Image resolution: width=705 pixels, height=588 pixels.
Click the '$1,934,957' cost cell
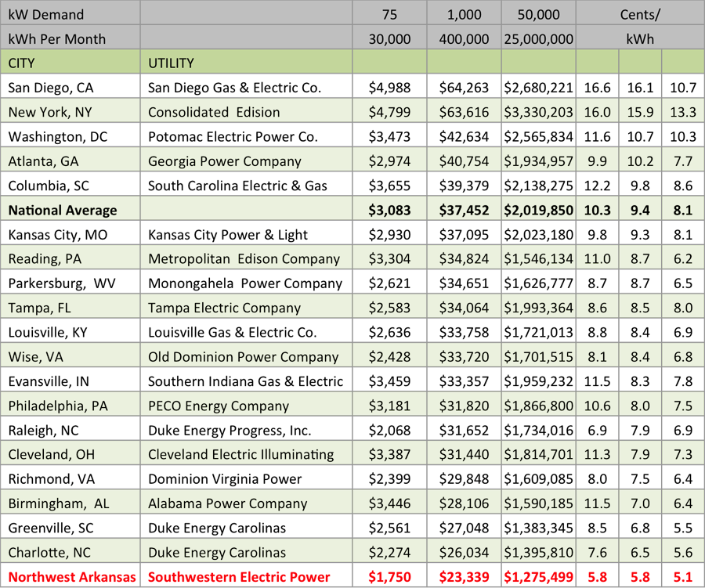[x=539, y=160]
